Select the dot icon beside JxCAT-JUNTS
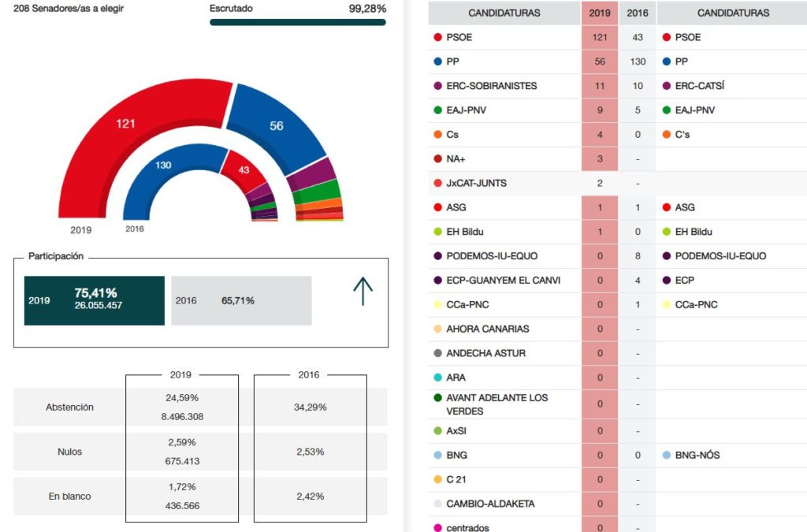Image resolution: width=807 pixels, height=532 pixels. (437, 184)
